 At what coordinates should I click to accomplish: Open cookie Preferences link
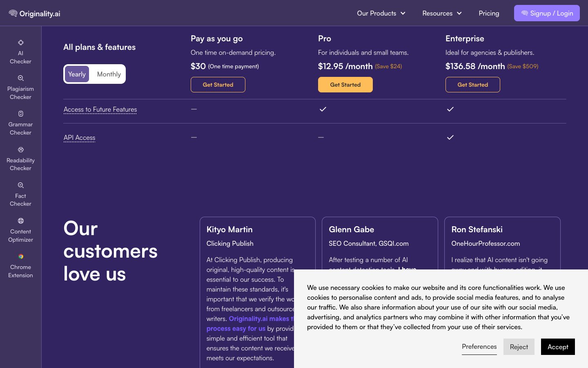pyautogui.click(x=479, y=346)
